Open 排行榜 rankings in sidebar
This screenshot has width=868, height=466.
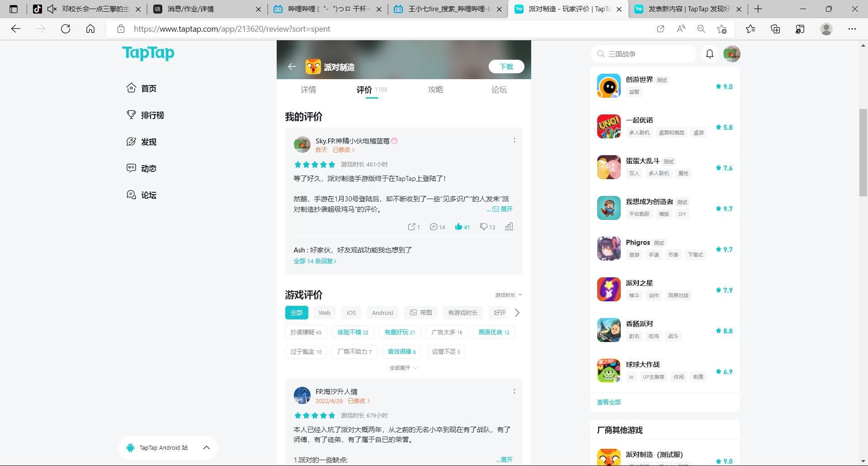(145, 115)
